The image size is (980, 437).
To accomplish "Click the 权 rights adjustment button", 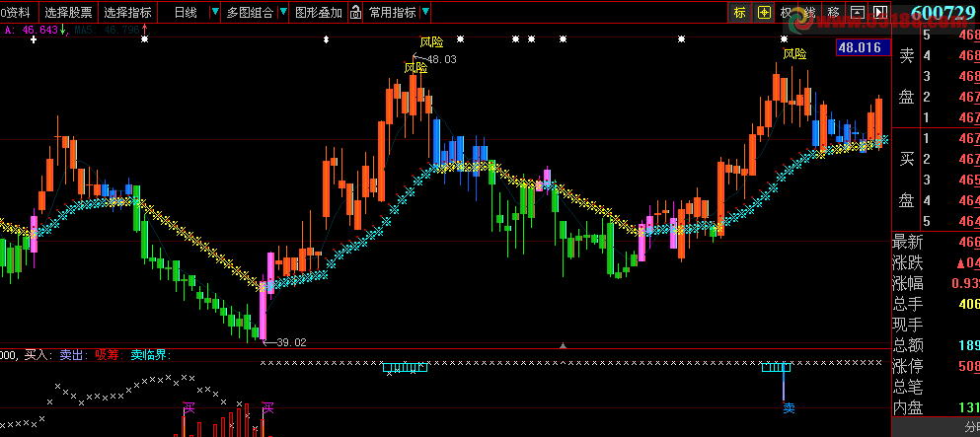I will pyautogui.click(x=787, y=13).
